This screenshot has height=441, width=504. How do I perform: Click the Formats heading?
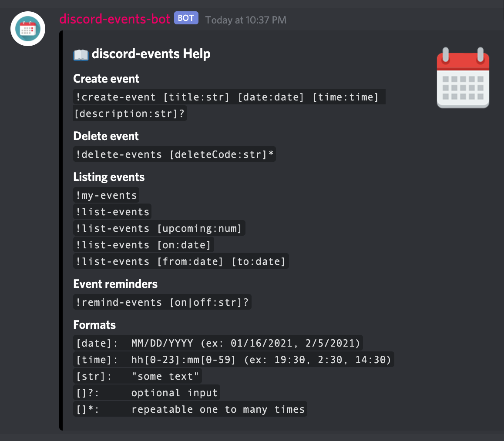point(94,325)
